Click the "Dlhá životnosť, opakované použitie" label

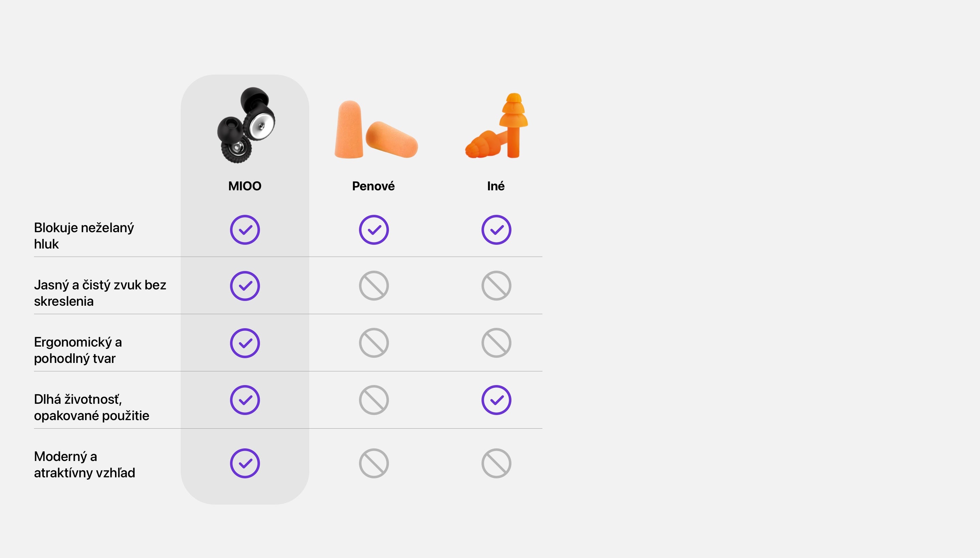92,408
